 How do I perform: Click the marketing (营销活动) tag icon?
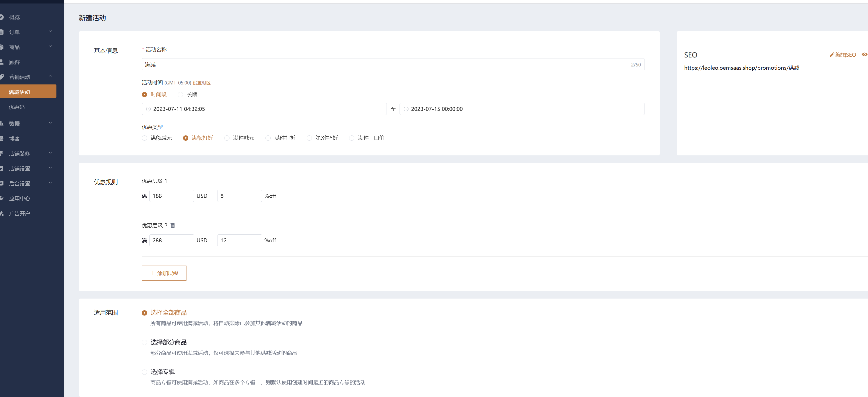[1, 77]
